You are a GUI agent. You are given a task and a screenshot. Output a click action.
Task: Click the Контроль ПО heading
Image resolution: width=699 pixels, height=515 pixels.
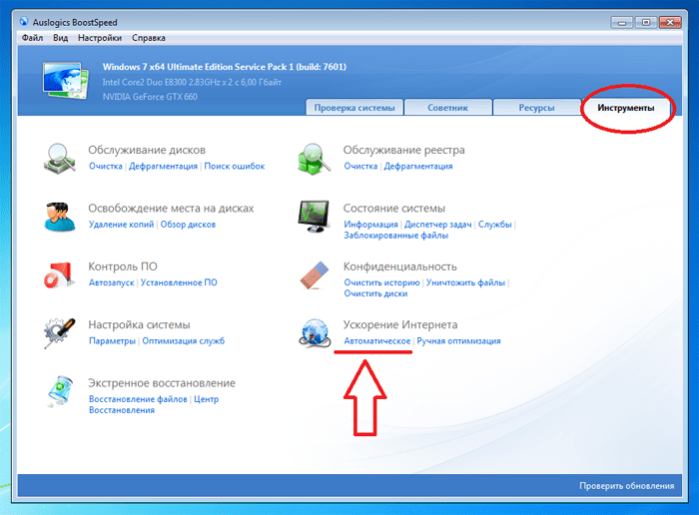tap(123, 266)
